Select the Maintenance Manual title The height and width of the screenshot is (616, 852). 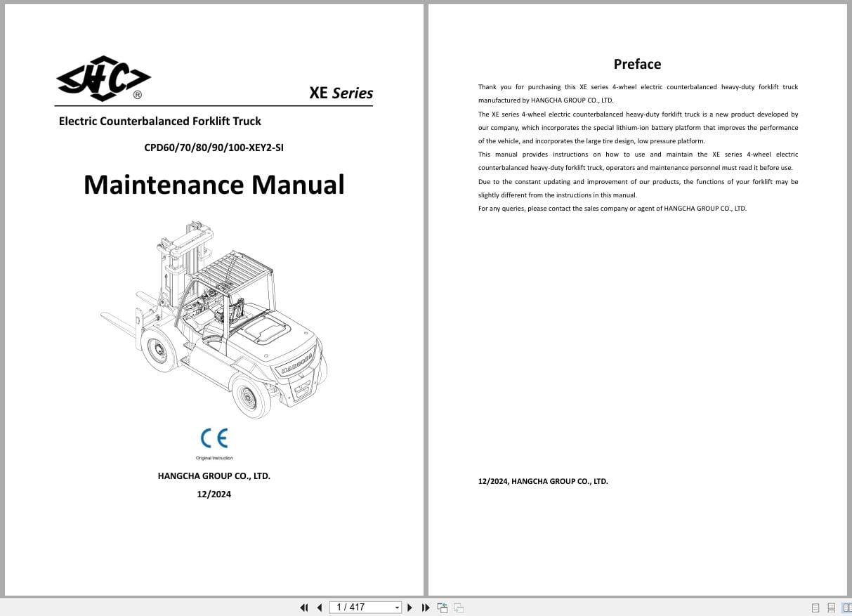tap(214, 184)
